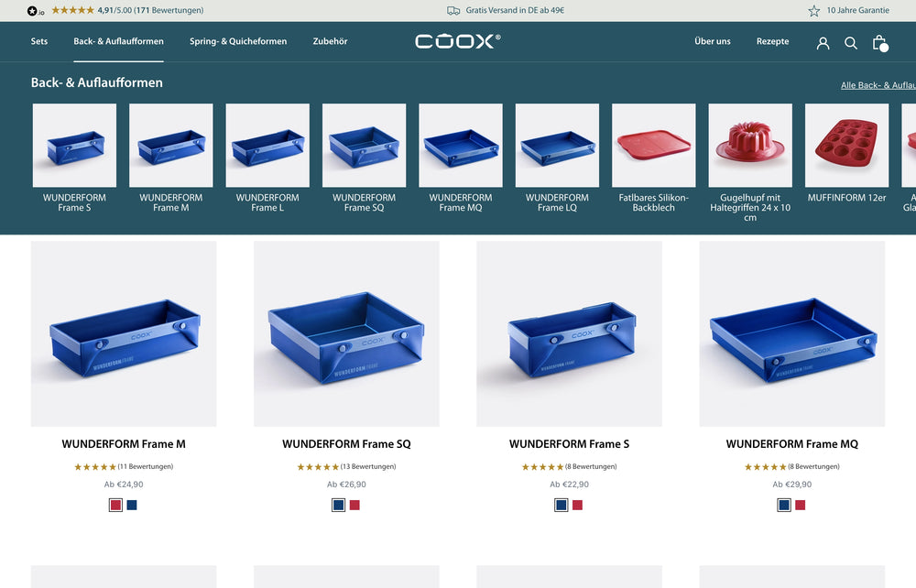Viewport: 916px width, 588px height.
Task: Open the shopping bag cart icon
Action: (879, 43)
